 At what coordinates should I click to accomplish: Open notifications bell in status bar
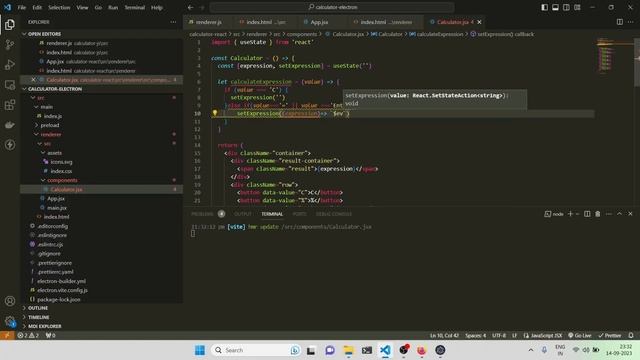(x=631, y=336)
